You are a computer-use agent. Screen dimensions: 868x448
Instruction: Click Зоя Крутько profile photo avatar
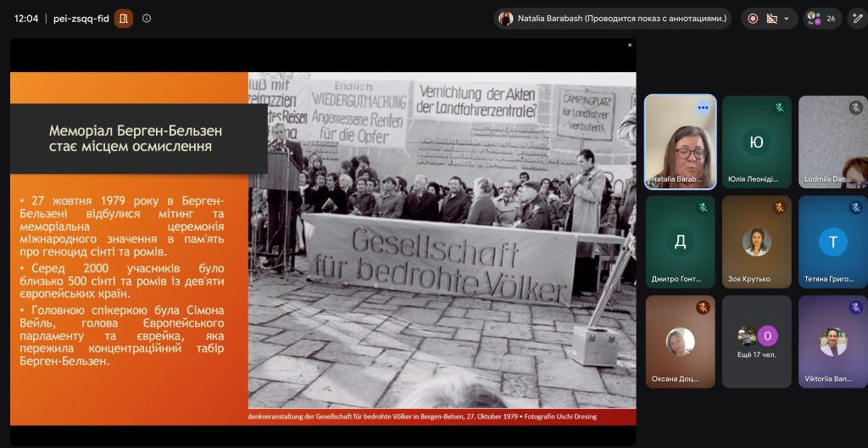pyautogui.click(x=757, y=242)
